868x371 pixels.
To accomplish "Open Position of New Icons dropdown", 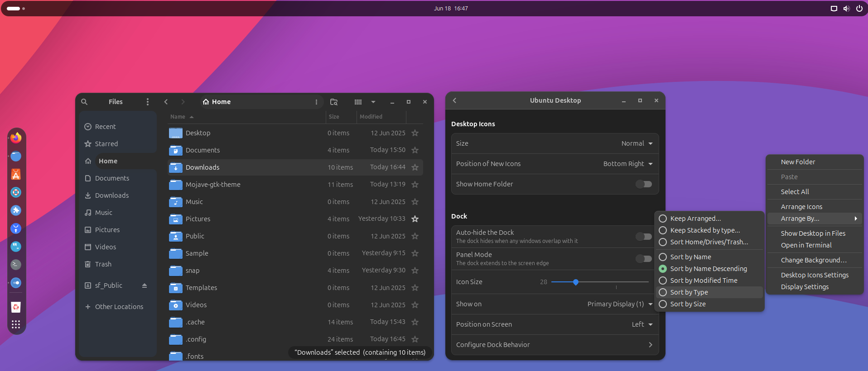I will [x=628, y=164].
